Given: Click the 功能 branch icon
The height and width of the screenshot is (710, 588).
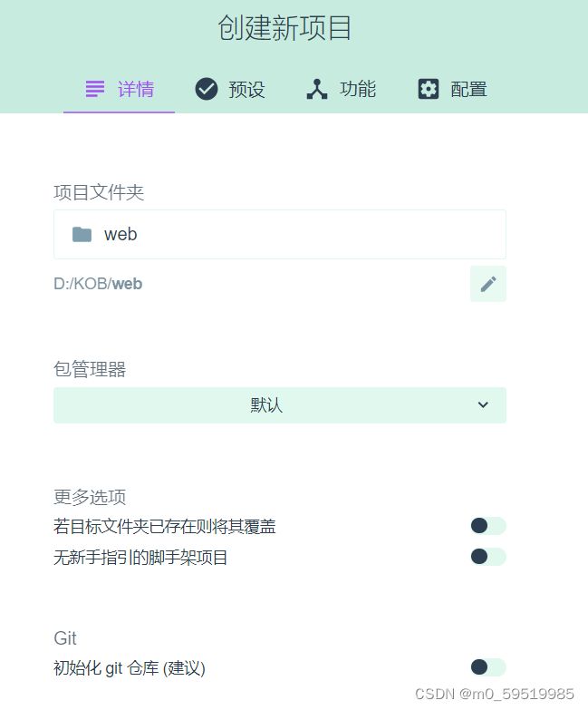Looking at the screenshot, I should coord(317,89).
